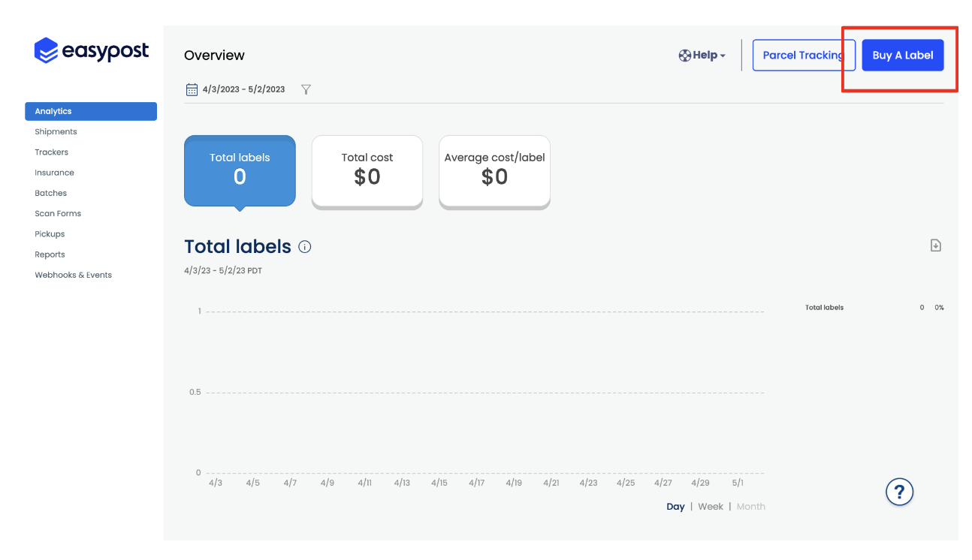The height and width of the screenshot is (560, 972).
Task: Select the Day view toggle
Action: (x=675, y=507)
